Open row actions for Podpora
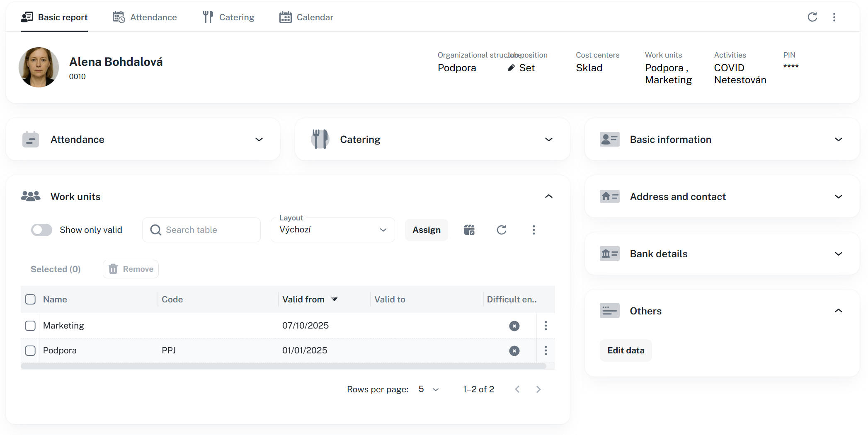This screenshot has height=435, width=868. tap(546, 350)
